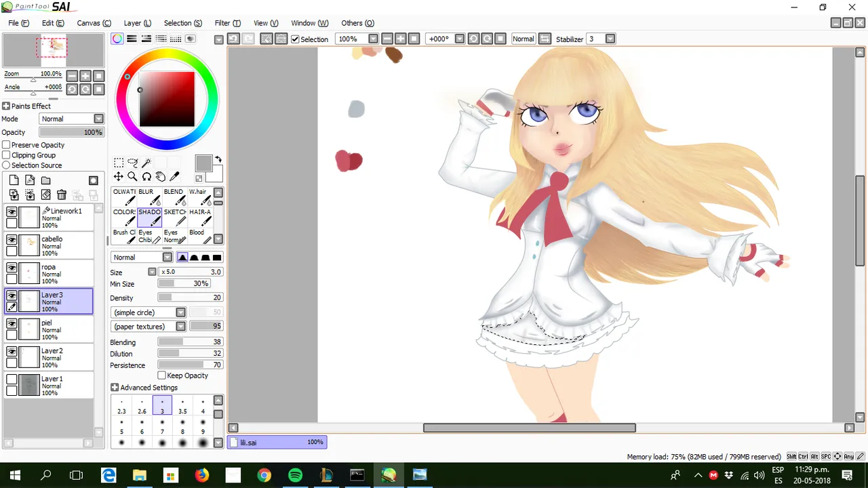Select the lasso selection tool

pos(132,163)
